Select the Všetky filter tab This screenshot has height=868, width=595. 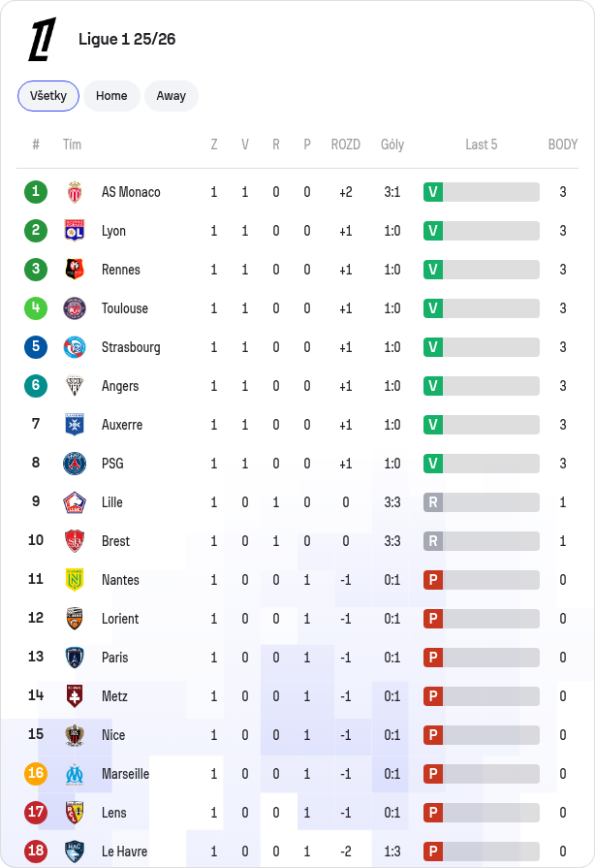pos(48,96)
